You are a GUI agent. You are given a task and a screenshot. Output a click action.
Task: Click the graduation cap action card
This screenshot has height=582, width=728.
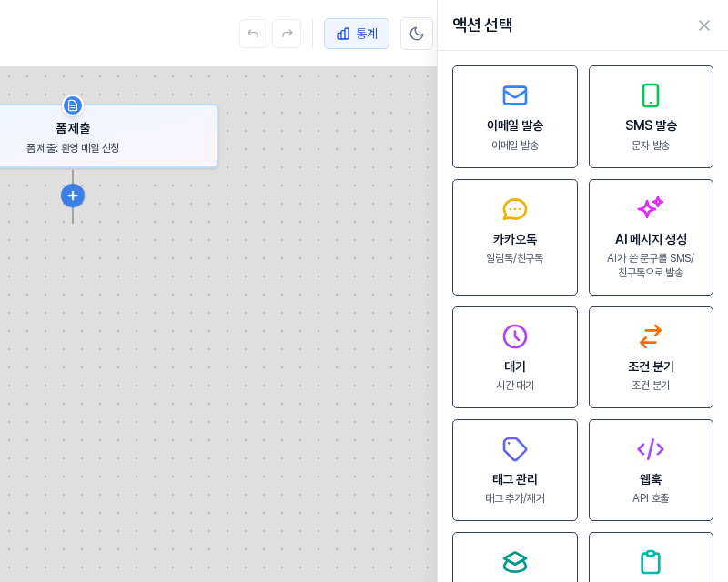[x=515, y=557]
